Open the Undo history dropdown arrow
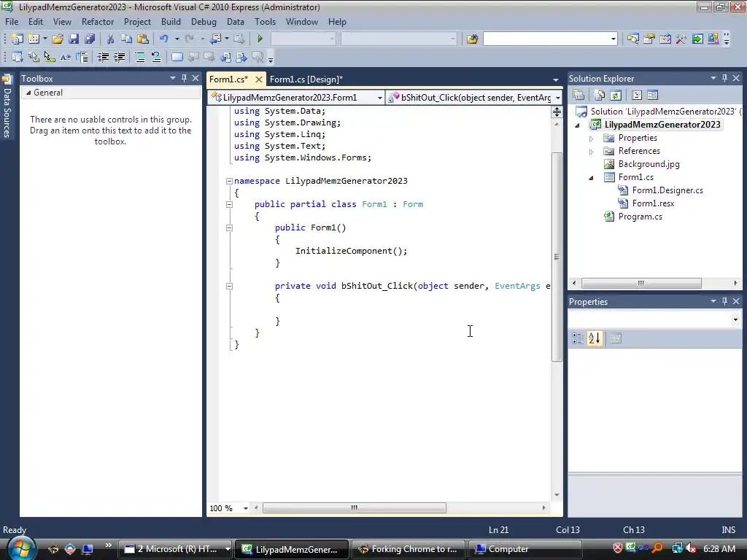 (x=177, y=39)
